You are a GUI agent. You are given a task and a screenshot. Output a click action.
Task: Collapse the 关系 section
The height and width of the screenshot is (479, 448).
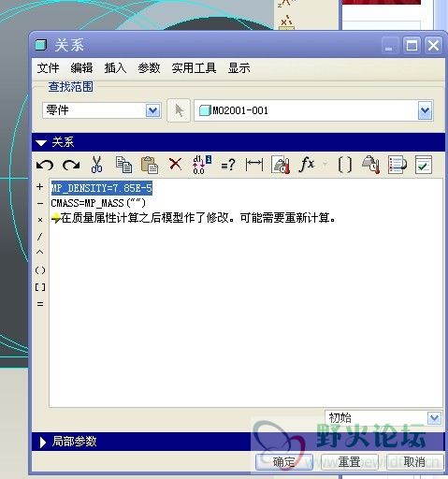point(41,143)
